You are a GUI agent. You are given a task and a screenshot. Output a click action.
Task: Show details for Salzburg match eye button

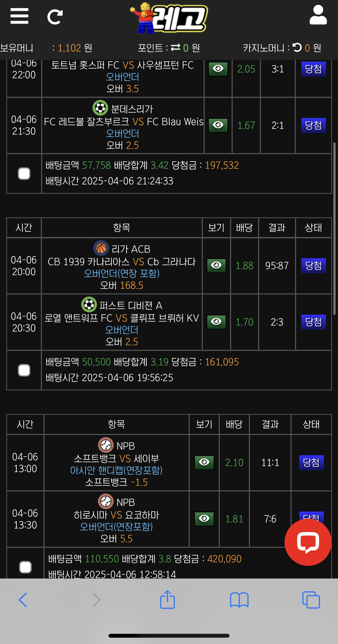pos(218,125)
